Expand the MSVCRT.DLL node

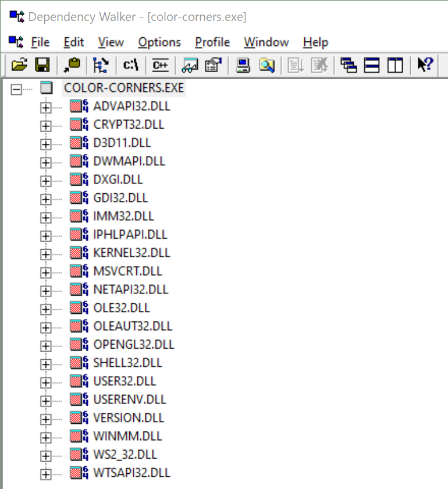tap(45, 273)
